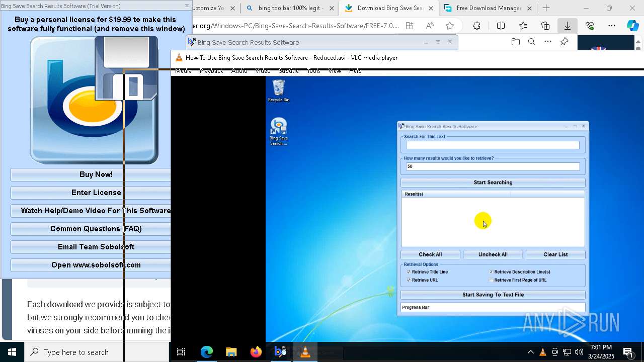Open Watch Help/Demo Video button
Viewport: 644px width, 362px height.
pos(91,211)
